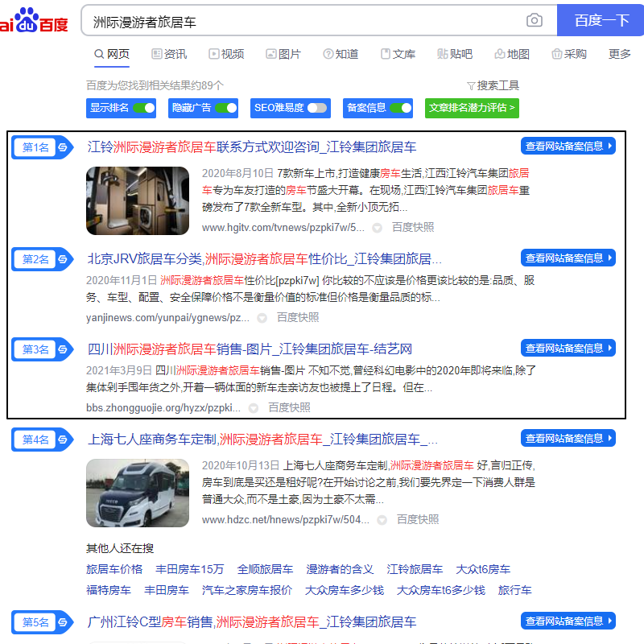Search related term 汽车之家房车报价
This screenshot has height=644, width=644.
coord(247,590)
